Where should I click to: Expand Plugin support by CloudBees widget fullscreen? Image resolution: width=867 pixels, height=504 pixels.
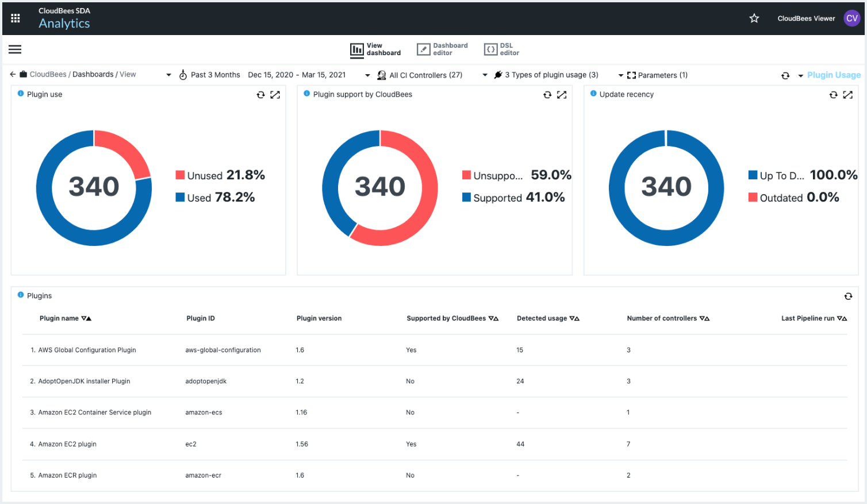562,95
